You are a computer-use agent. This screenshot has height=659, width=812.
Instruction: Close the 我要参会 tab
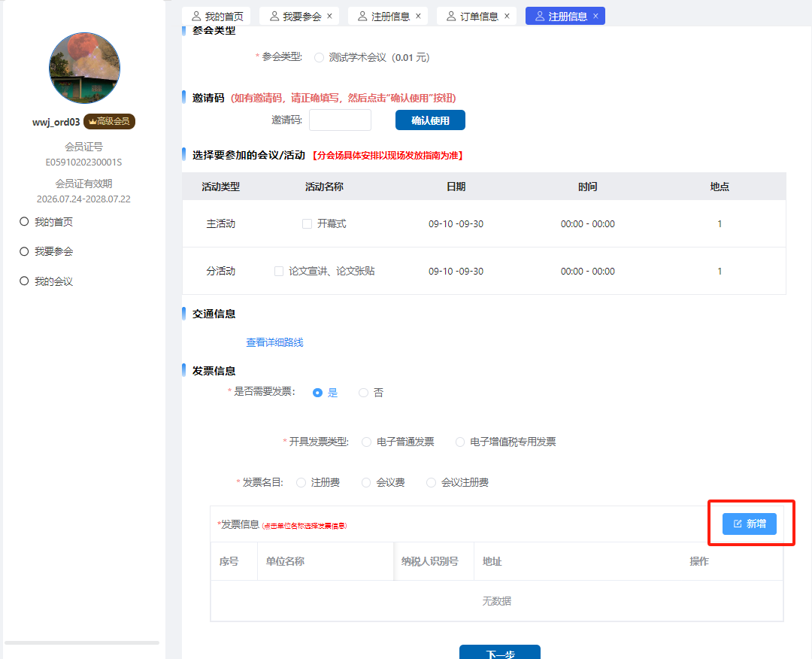[329, 16]
